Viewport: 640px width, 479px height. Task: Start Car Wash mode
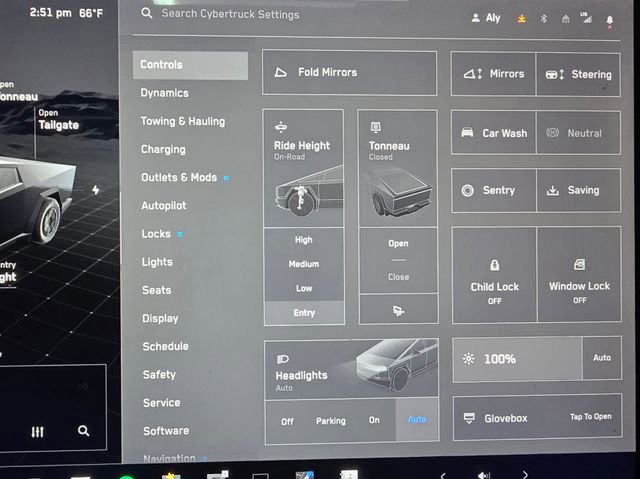493,133
